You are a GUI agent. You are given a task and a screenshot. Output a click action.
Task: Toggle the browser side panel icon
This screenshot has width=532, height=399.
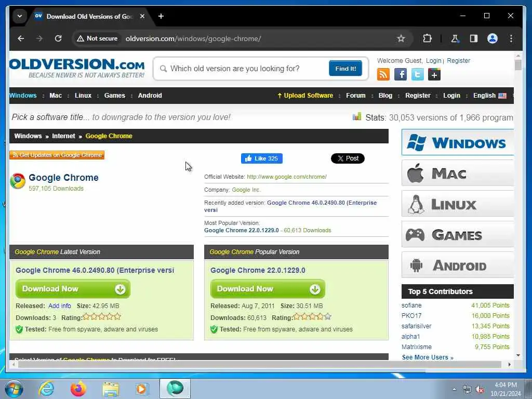tap(474, 38)
